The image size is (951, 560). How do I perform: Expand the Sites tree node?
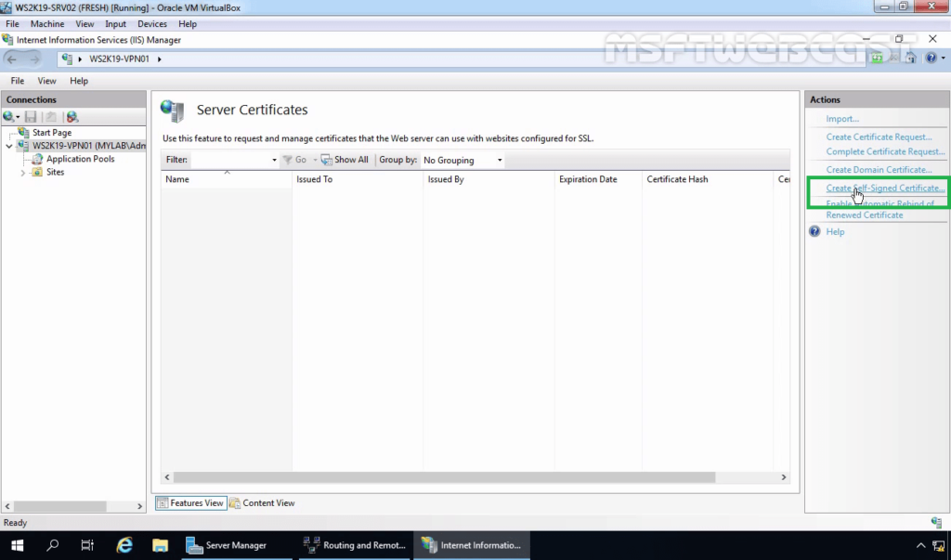pyautogui.click(x=23, y=173)
